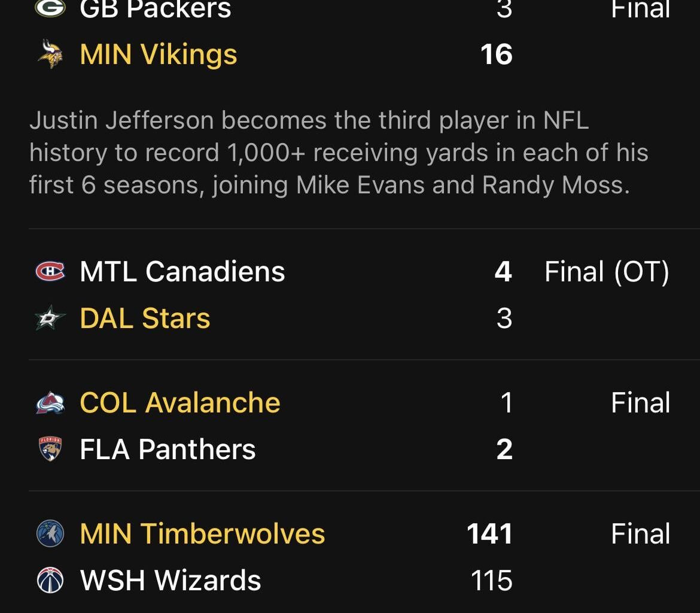Click the Washington Wizards logo
The image size is (700, 613).
[x=51, y=579]
